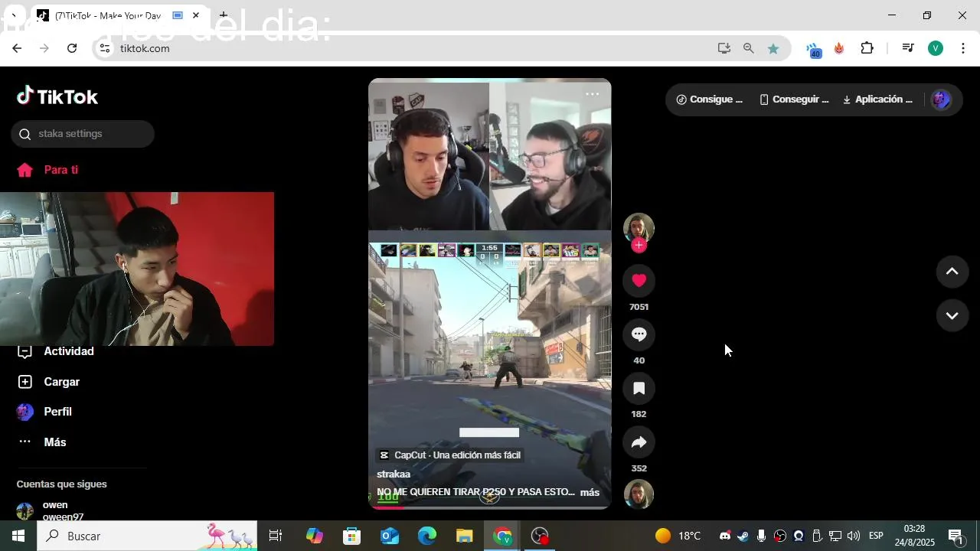
Task: Toggle the bookmark star for this page
Action: 773,48
